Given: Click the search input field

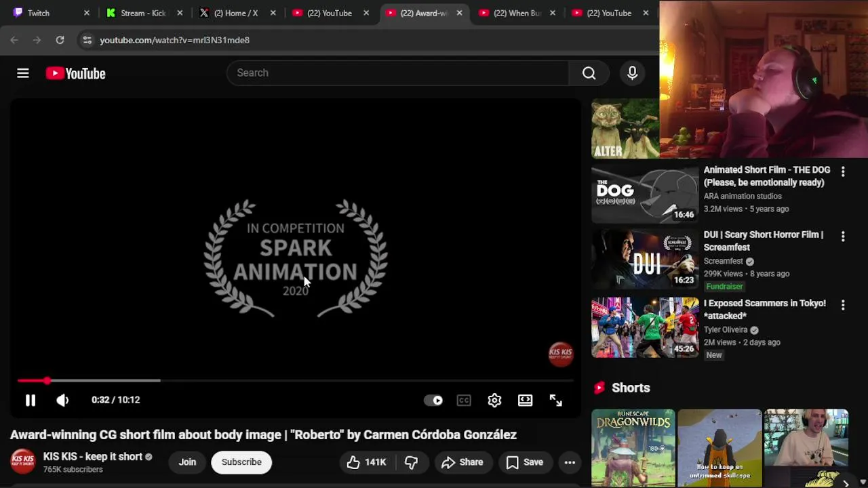Looking at the screenshot, I should click(398, 73).
